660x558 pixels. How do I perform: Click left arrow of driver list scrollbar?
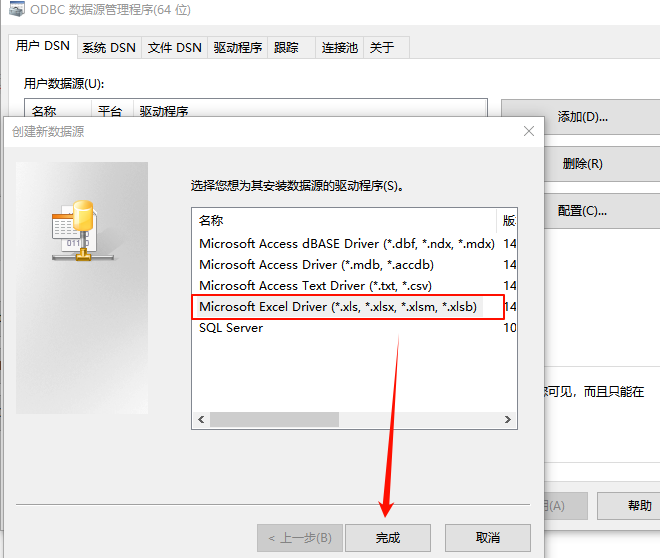coord(201,420)
